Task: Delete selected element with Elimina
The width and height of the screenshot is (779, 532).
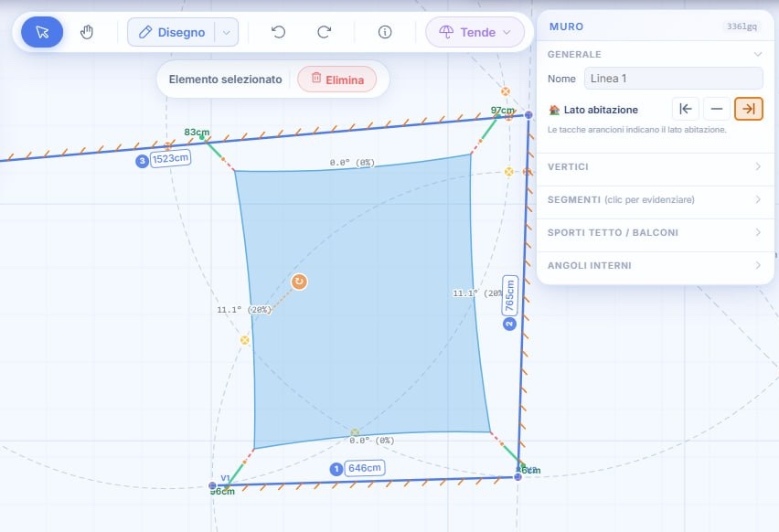Action: pos(336,80)
